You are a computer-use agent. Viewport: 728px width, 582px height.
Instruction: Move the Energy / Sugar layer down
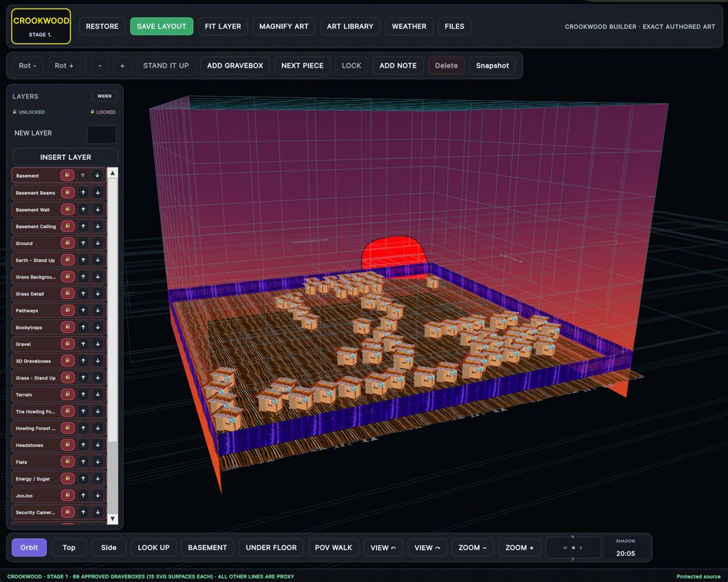point(97,478)
